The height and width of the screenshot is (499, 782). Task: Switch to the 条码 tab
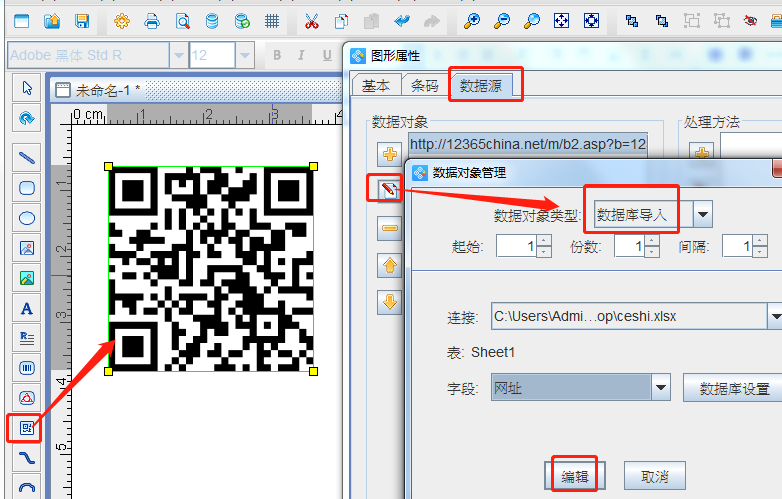tap(424, 86)
